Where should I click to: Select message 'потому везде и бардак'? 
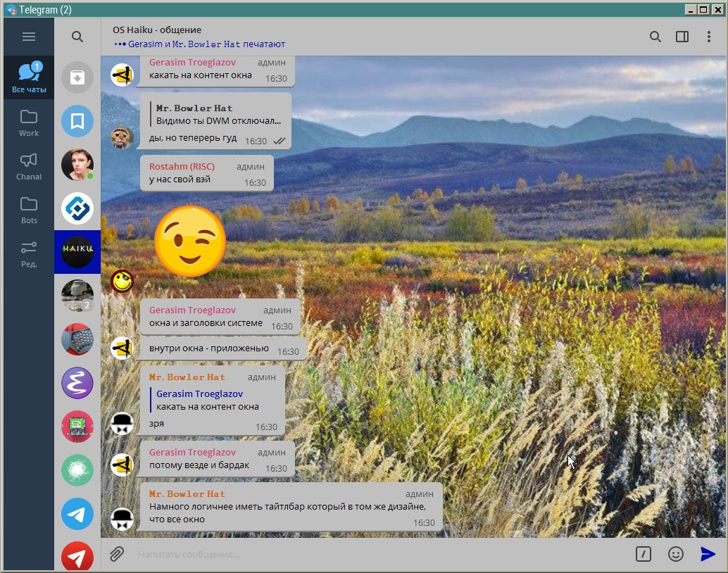pos(217,459)
